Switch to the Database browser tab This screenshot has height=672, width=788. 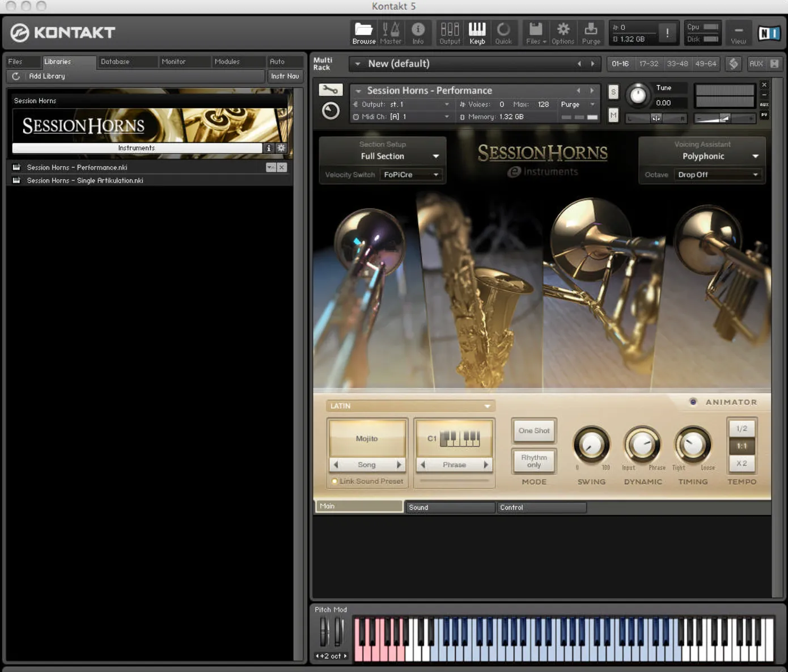(127, 61)
